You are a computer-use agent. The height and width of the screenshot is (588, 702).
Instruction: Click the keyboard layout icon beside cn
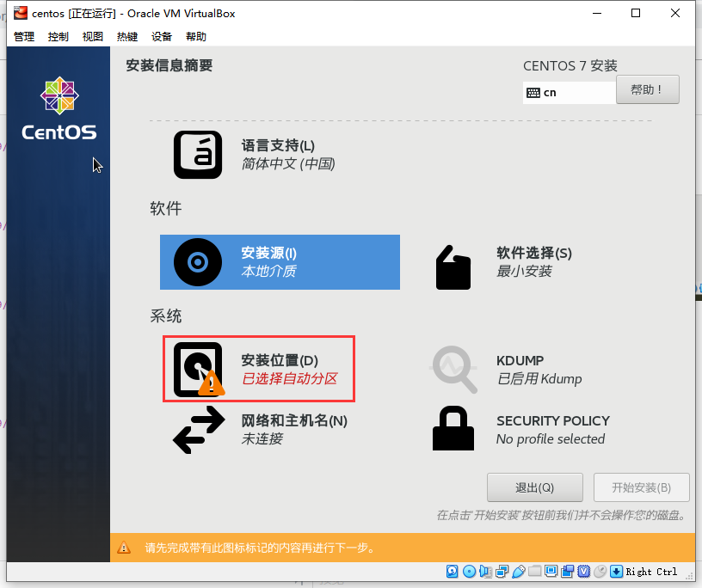coord(533,93)
